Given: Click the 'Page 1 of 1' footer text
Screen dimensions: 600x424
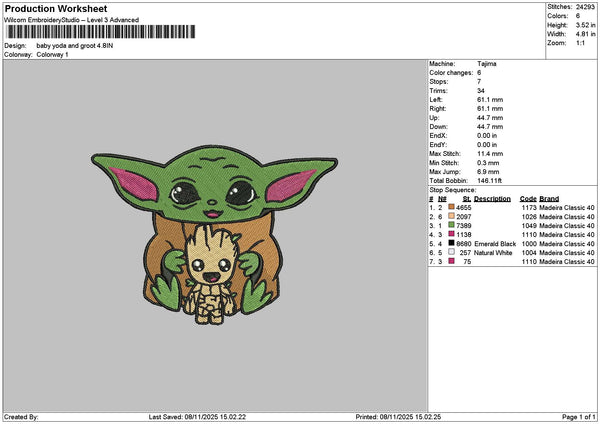Looking at the screenshot, I should point(579,417).
